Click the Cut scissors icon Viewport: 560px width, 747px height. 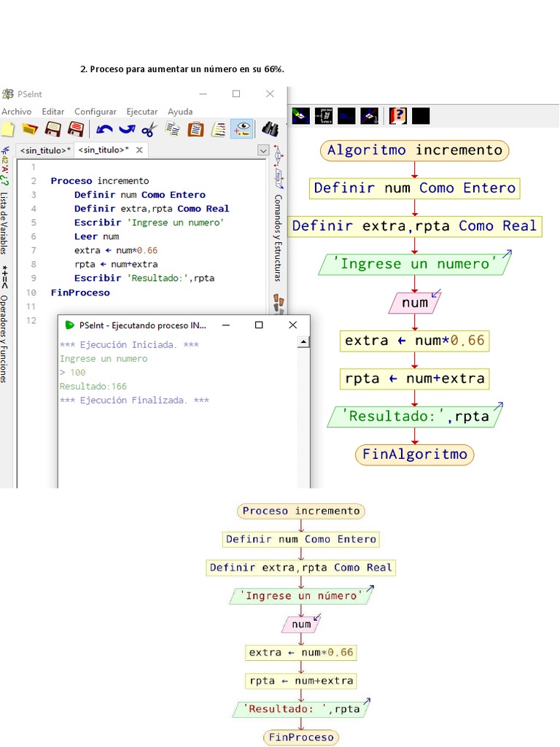point(149,130)
